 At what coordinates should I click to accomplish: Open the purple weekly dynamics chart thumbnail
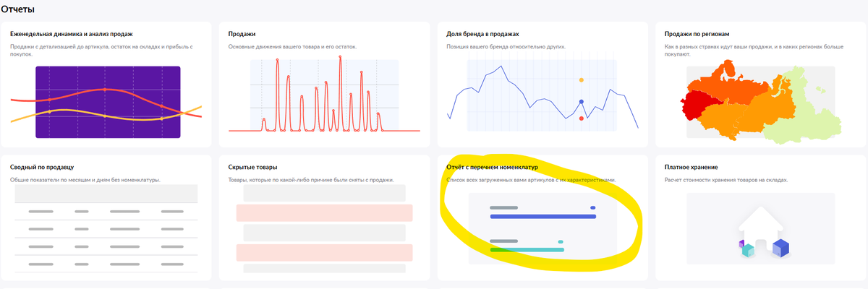108,103
